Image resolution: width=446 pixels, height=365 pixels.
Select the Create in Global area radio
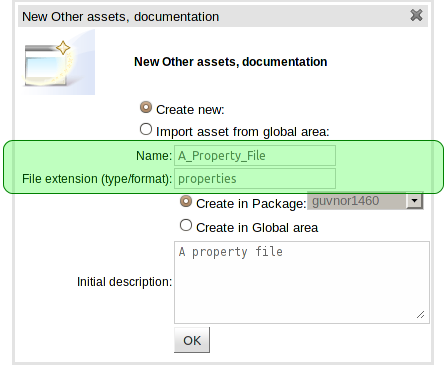coord(186,225)
